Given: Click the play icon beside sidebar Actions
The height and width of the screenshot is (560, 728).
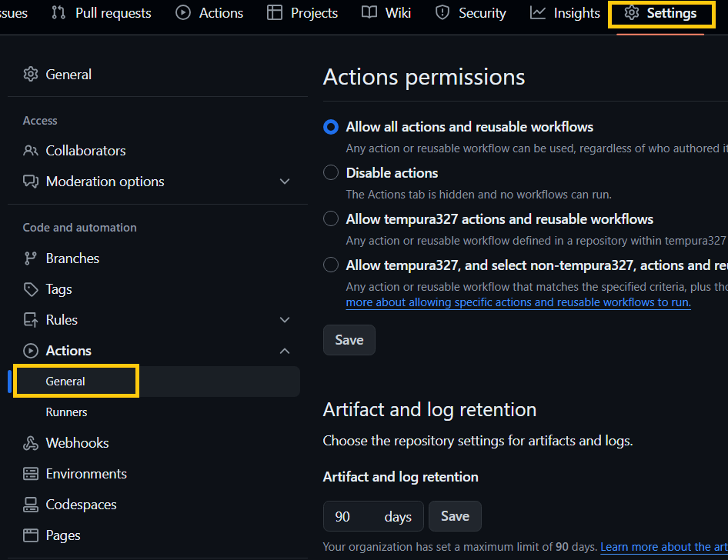Looking at the screenshot, I should pos(31,351).
